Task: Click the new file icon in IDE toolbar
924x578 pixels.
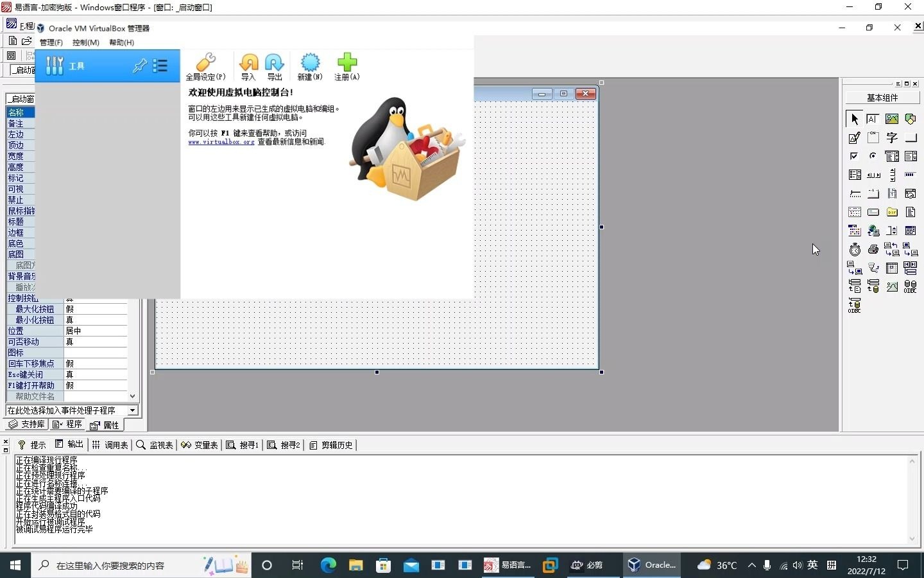Action: pyautogui.click(x=13, y=40)
